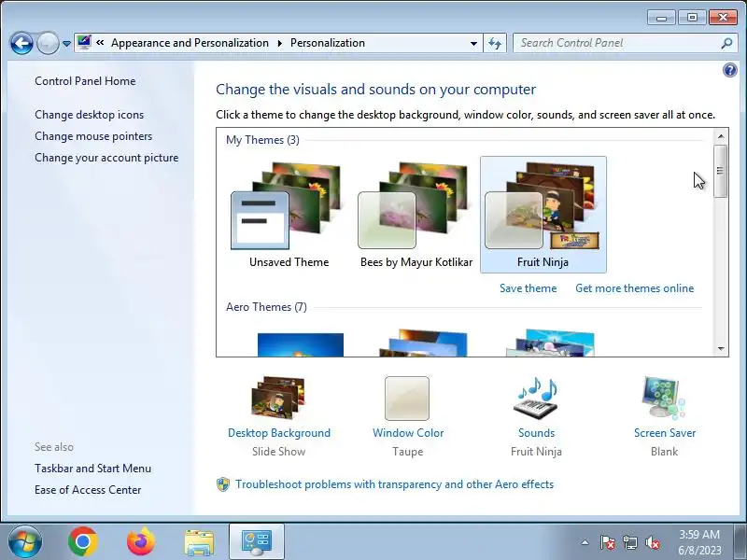Open Troubleshoot problems with transparency link
This screenshot has width=747, height=560.
(x=394, y=484)
